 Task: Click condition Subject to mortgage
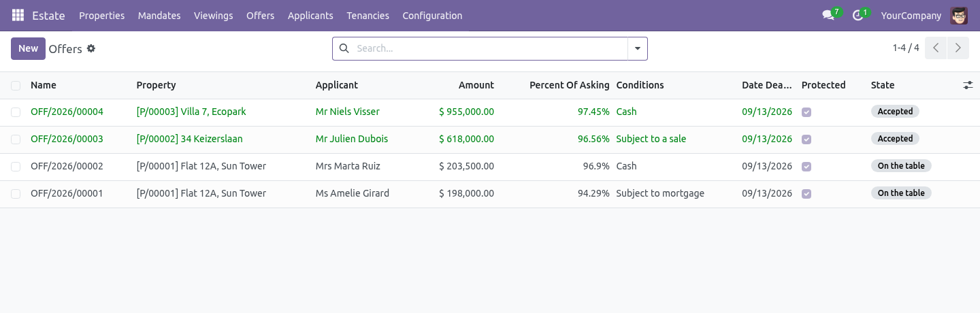660,193
